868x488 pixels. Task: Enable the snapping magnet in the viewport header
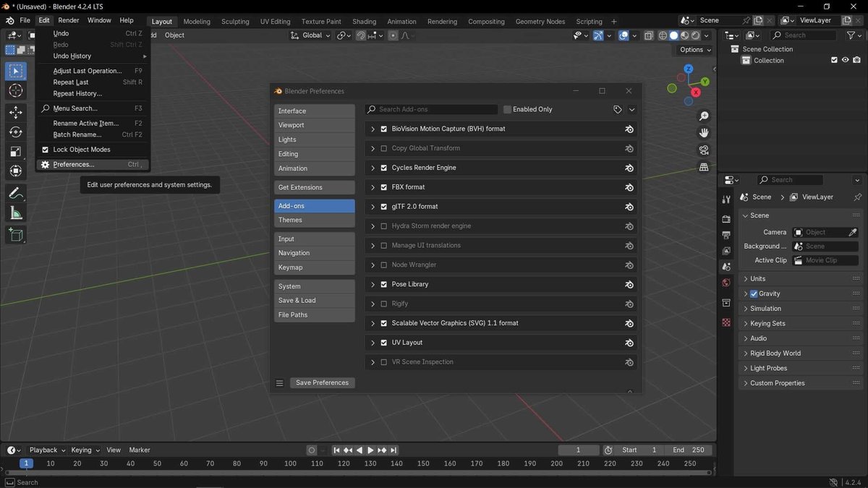click(360, 35)
